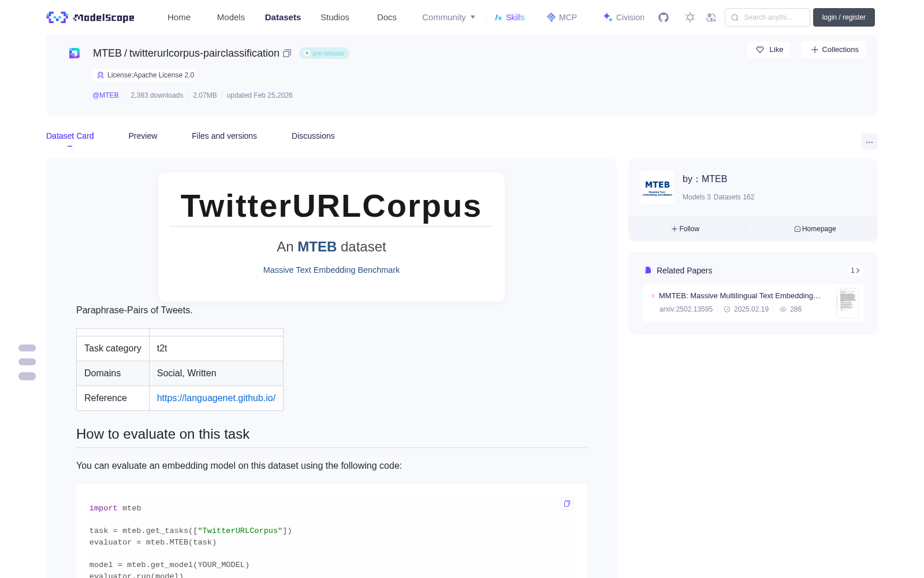Viewport: 924px width, 578px height.
Task: Click the MTEB dataset avatar icon
Action: [74, 53]
